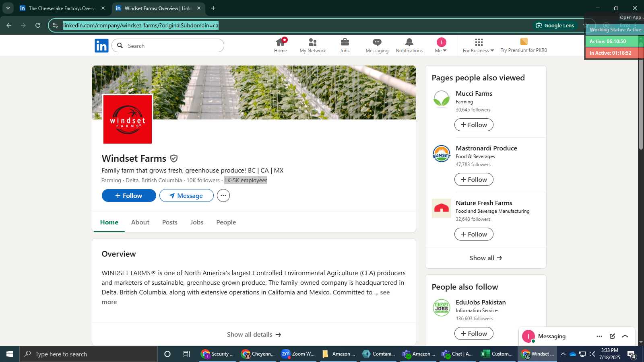The image size is (644, 362).
Task: Go back in browser
Action: click(x=9, y=25)
